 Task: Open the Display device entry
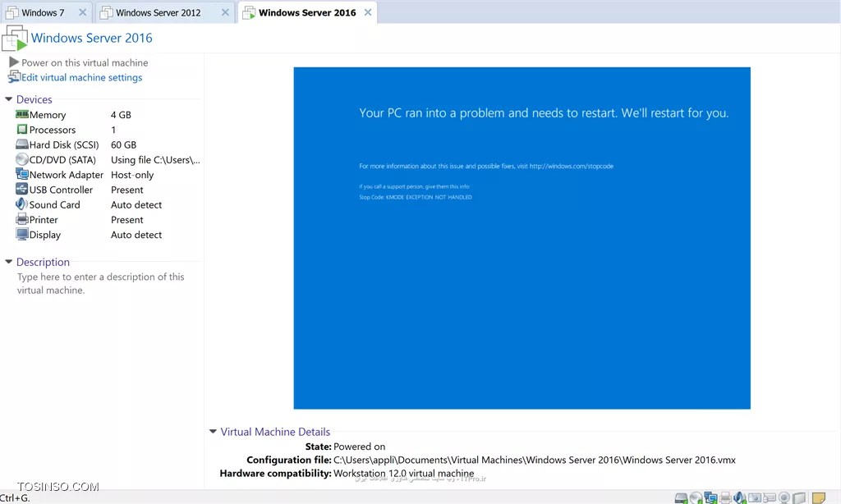(45, 235)
